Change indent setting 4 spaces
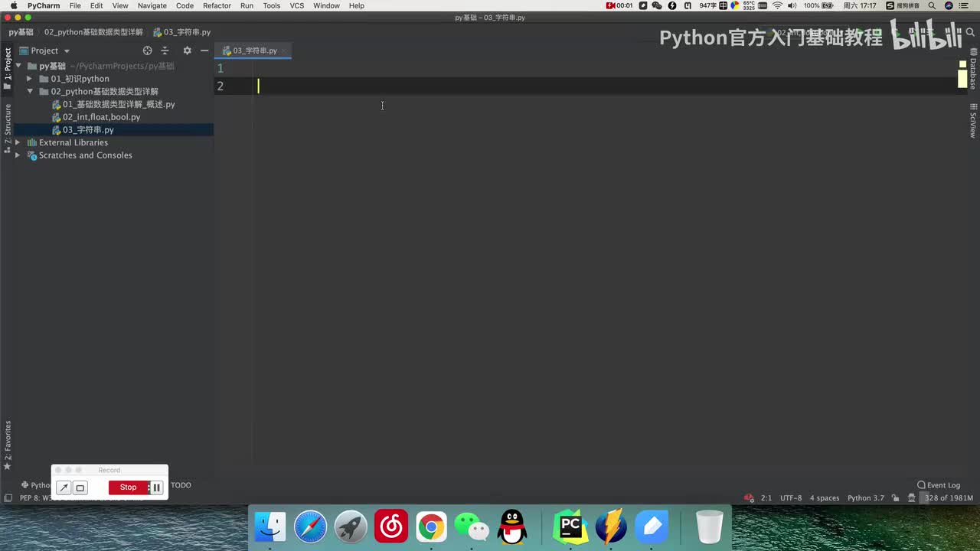The width and height of the screenshot is (980, 551). 825,498
